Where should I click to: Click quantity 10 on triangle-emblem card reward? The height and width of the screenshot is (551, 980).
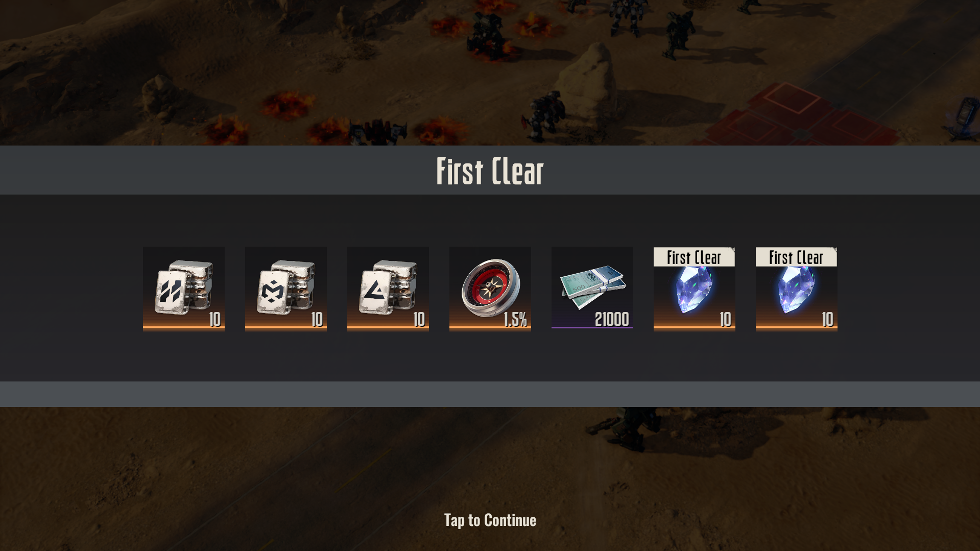pos(419,319)
